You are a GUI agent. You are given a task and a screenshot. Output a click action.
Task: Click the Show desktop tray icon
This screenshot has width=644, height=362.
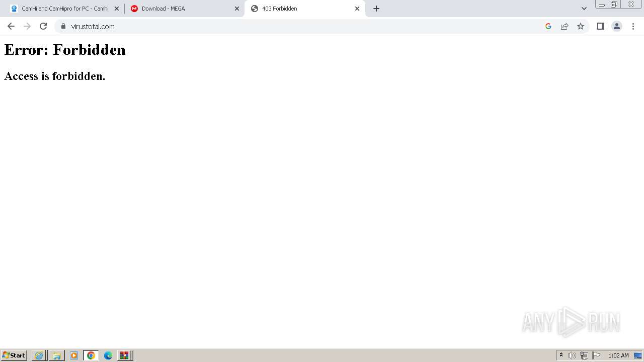tap(638, 355)
